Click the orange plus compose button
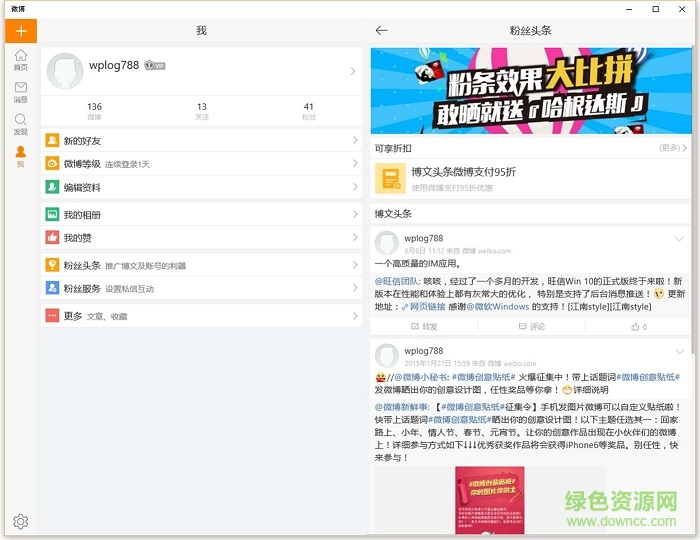Image resolution: width=700 pixels, height=540 pixels. pos(20,31)
